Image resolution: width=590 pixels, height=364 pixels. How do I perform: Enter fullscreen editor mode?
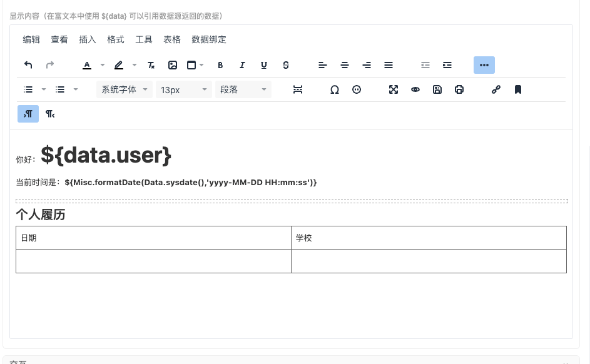(x=394, y=89)
